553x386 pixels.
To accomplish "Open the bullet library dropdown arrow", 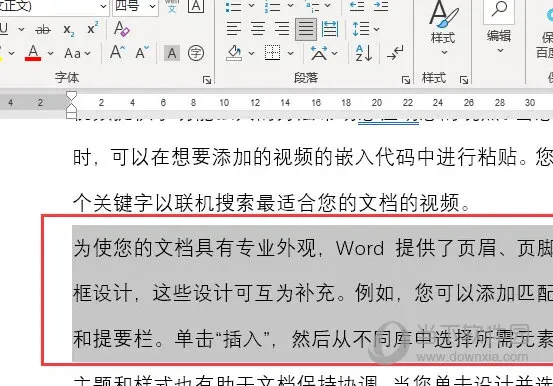I will click(x=251, y=6).
